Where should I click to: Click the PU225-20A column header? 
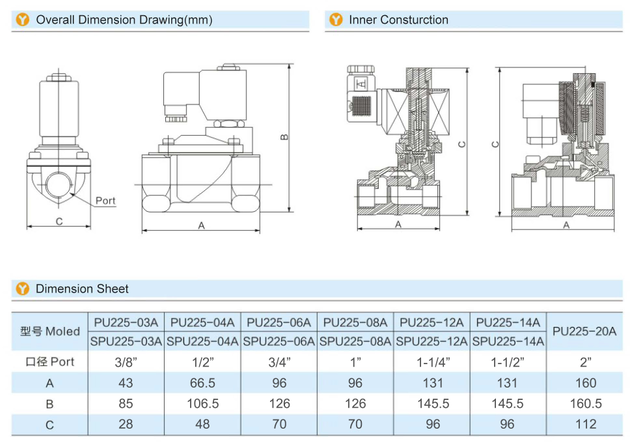(586, 332)
